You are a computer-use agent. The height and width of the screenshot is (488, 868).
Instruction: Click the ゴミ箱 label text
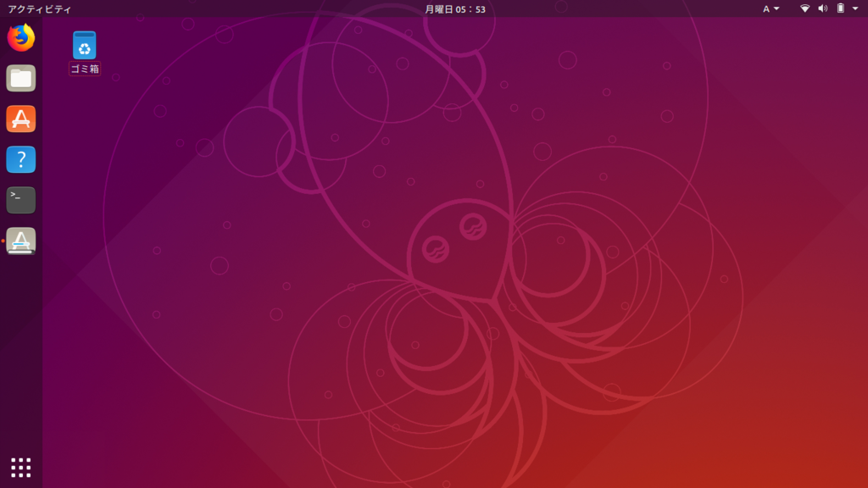coord(85,69)
